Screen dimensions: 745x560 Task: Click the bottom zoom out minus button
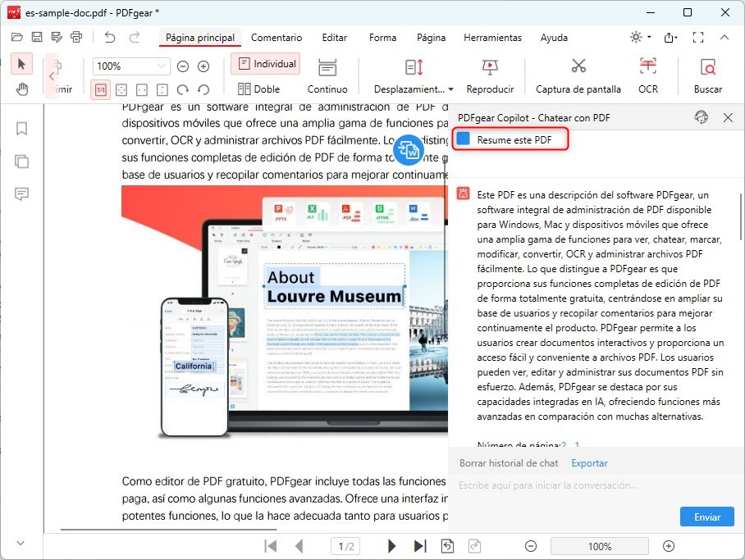(531, 546)
